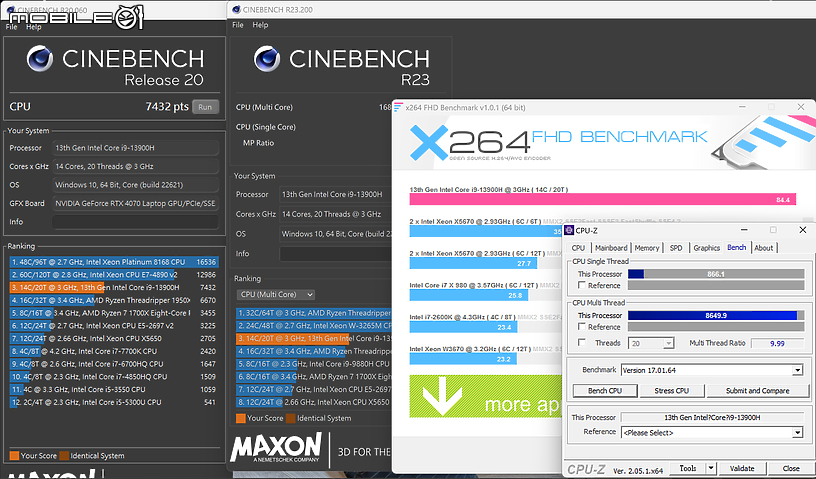
Task: Minimize the x264 FHD Benchmark window
Action: (742, 107)
